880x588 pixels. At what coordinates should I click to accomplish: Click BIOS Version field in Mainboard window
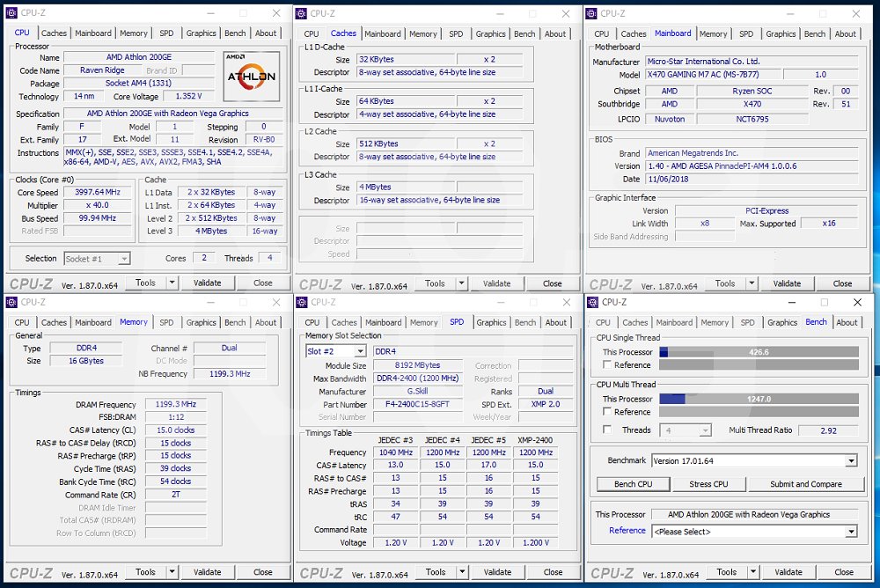[752, 166]
